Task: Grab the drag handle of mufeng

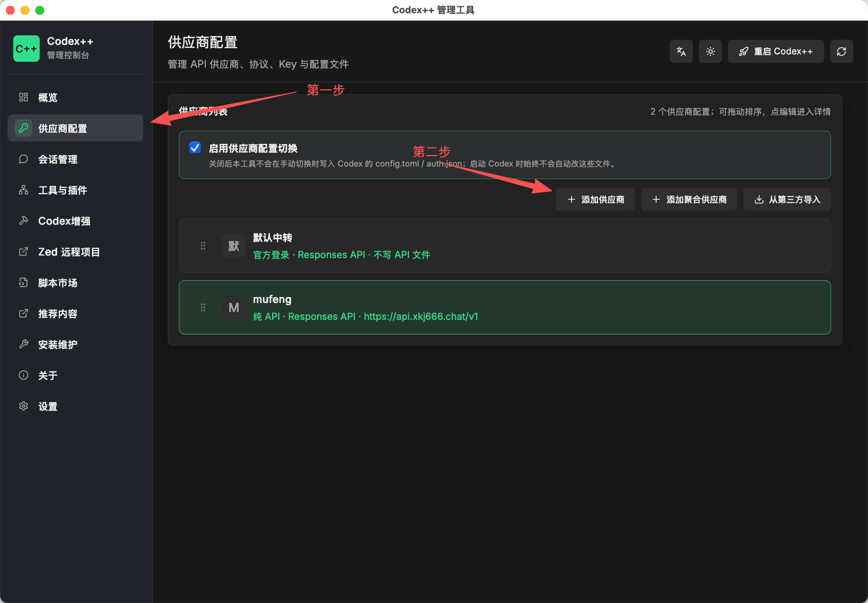Action: [x=203, y=307]
